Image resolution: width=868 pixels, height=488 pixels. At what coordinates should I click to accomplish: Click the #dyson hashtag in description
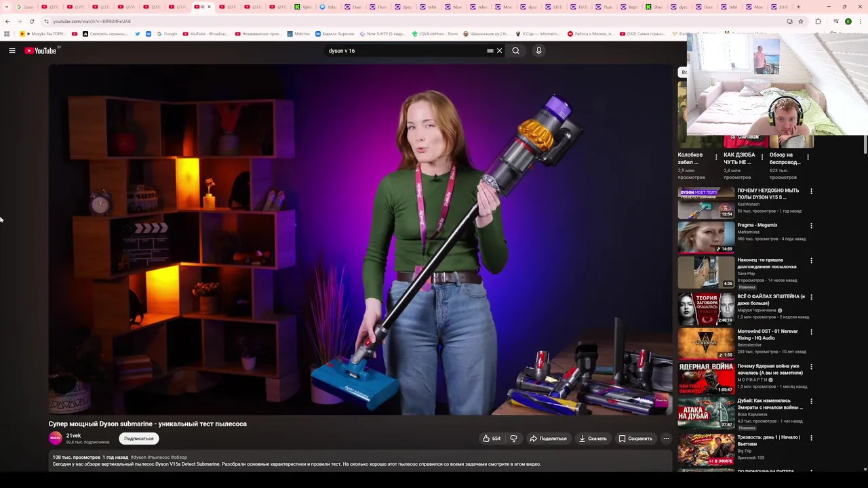(x=138, y=457)
